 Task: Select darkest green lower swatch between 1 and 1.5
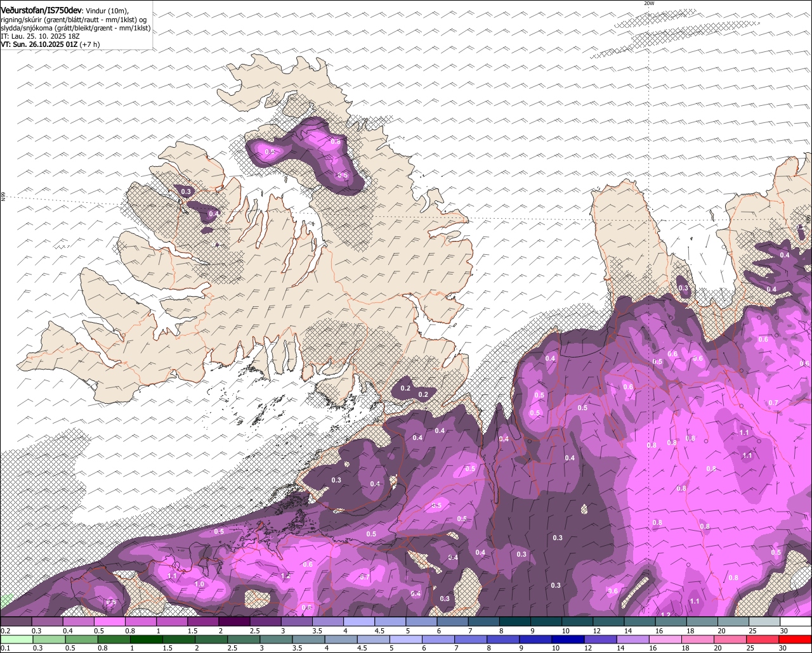pos(147,640)
